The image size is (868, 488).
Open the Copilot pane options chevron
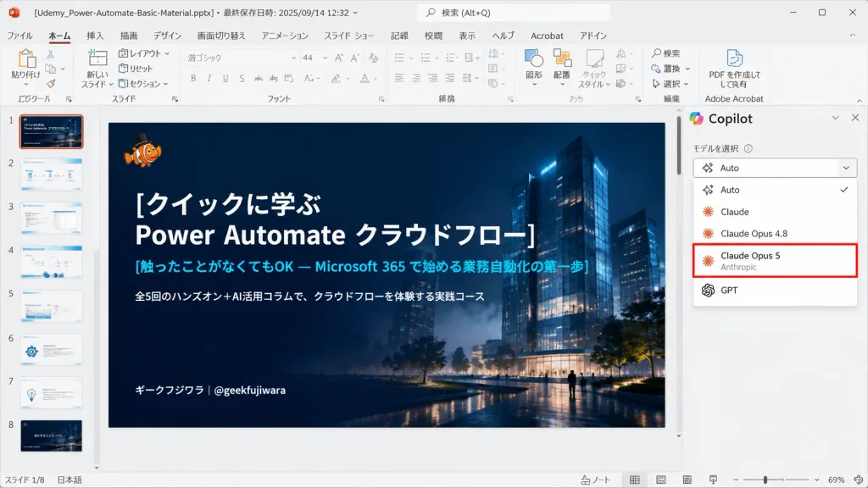(x=835, y=118)
